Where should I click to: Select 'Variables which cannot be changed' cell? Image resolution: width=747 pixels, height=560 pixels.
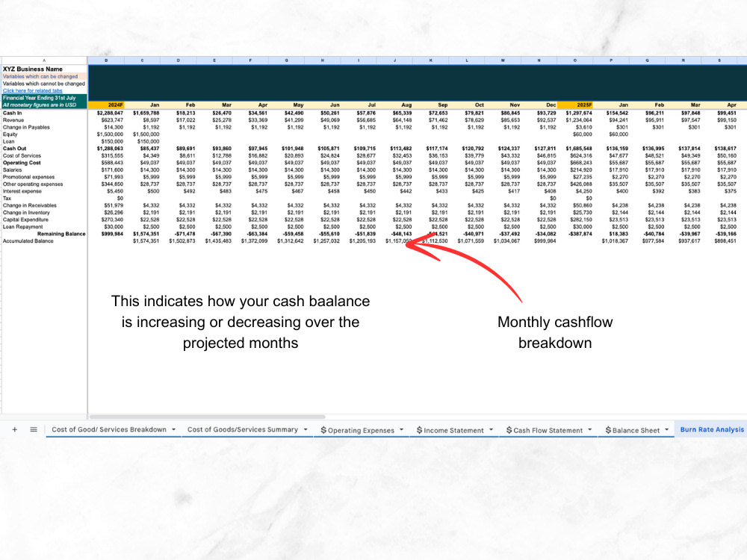click(44, 84)
